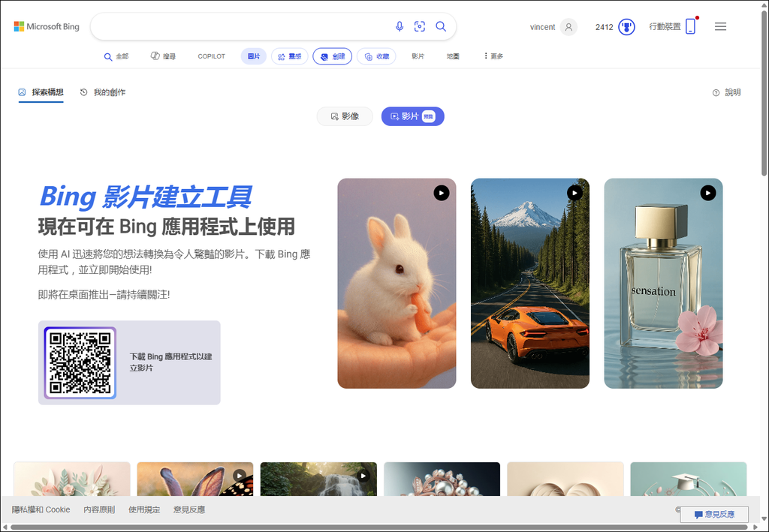Image resolution: width=769 pixels, height=532 pixels.
Task: Select the 全部 search tab
Action: 116,56
